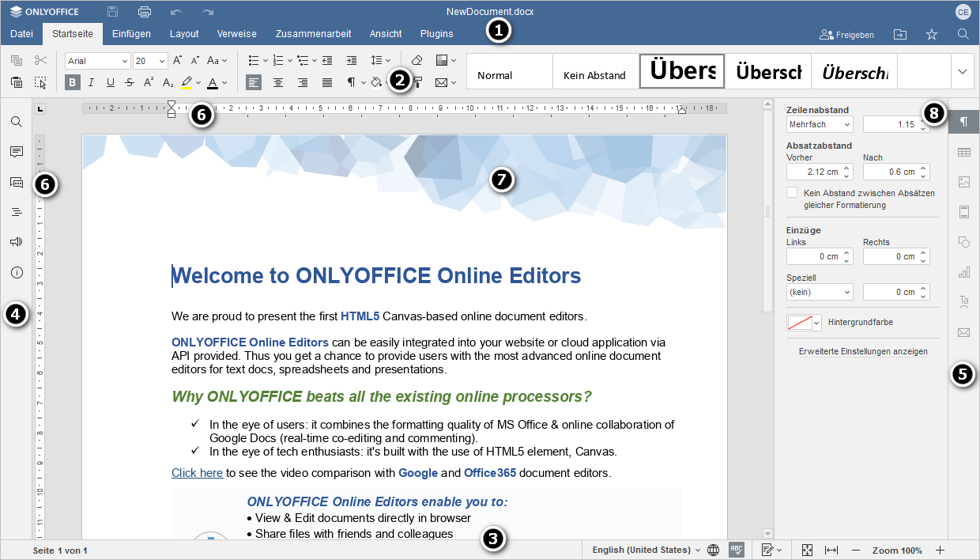Click 'Erweiterte Einstellungen anzeigen' link
The height and width of the screenshot is (560, 980).
863,351
